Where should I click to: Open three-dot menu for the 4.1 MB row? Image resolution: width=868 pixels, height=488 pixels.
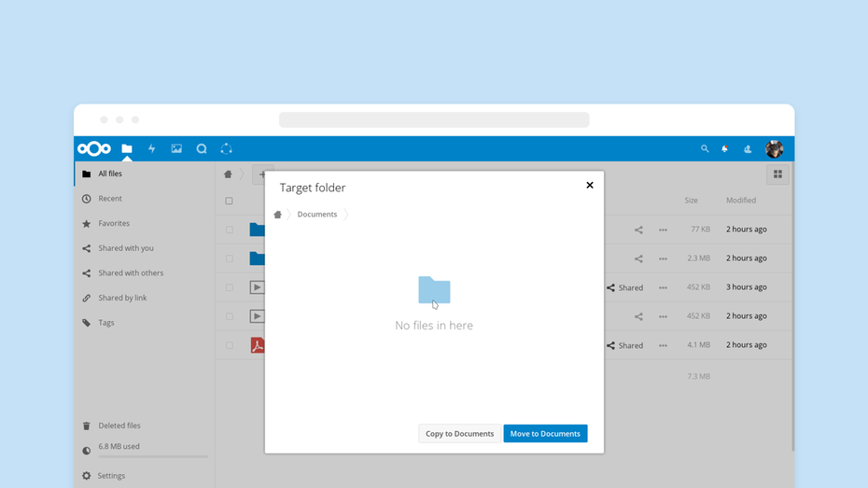pyautogui.click(x=663, y=345)
